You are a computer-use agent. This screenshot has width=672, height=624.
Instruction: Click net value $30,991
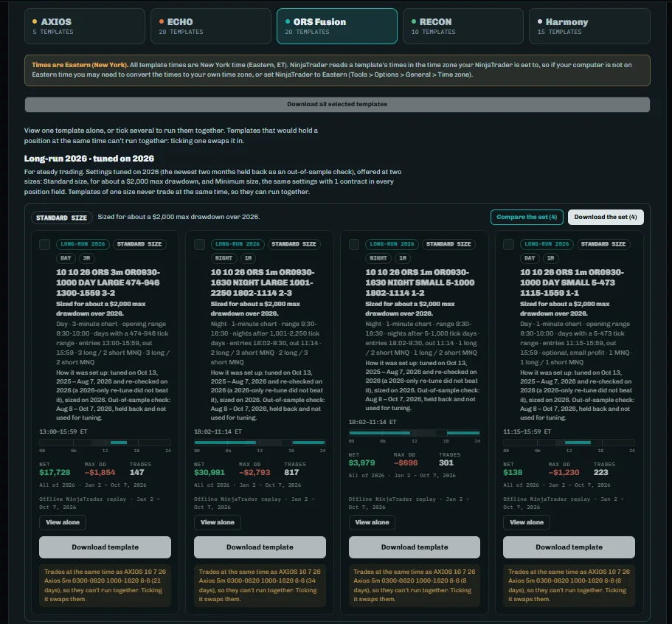209,472
